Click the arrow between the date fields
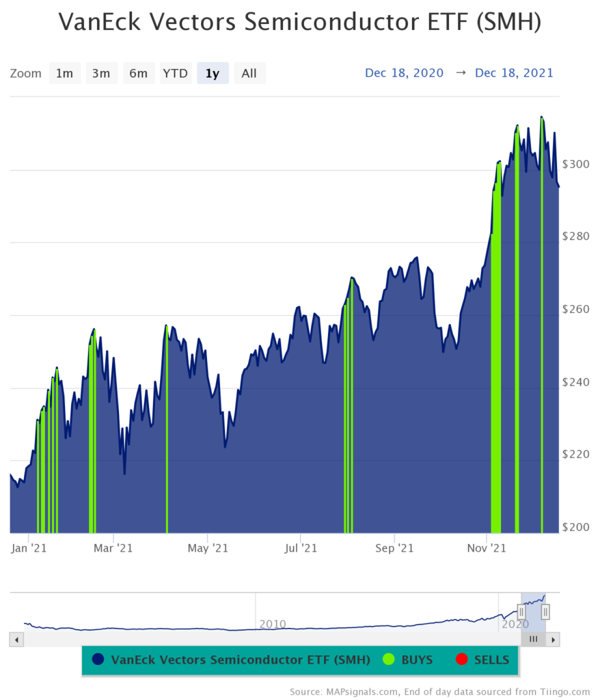This screenshot has width=600, height=700. (459, 73)
